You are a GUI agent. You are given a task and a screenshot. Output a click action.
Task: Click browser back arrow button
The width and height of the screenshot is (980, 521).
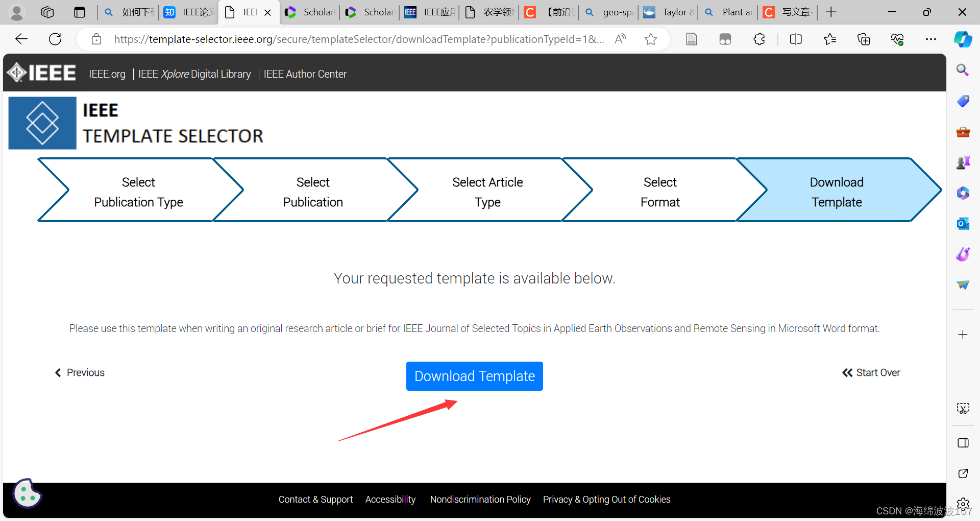[21, 39]
